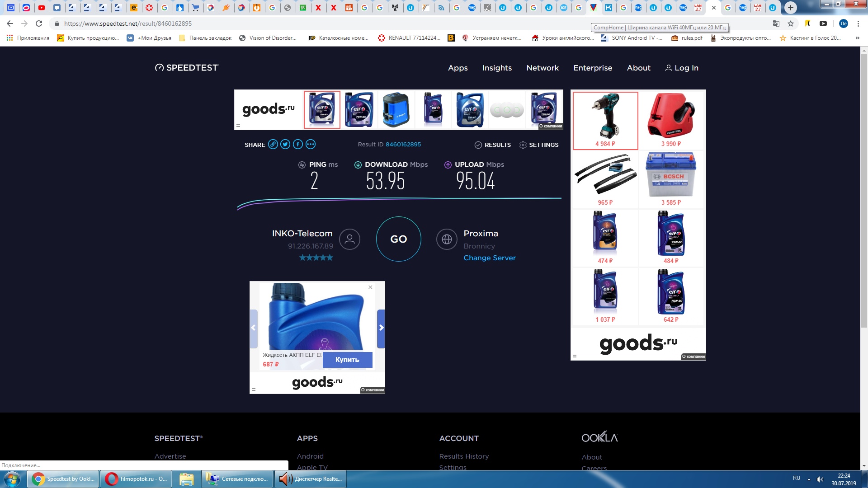
Task: Click the ISP user profile icon
Action: coord(349,239)
